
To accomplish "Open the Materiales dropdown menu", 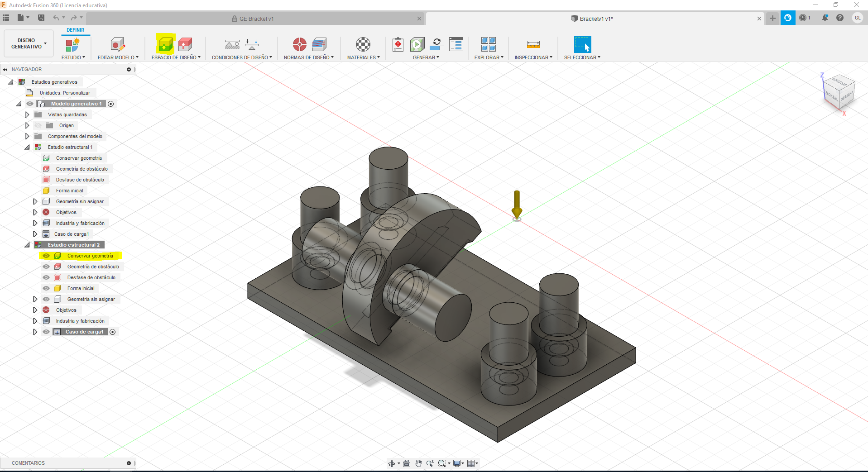I will [363, 57].
